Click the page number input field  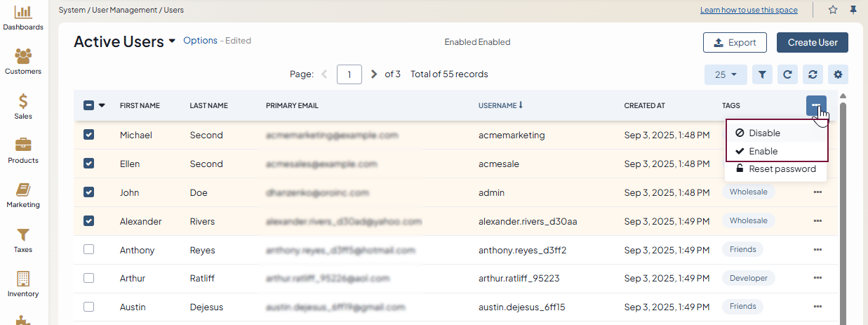[349, 74]
